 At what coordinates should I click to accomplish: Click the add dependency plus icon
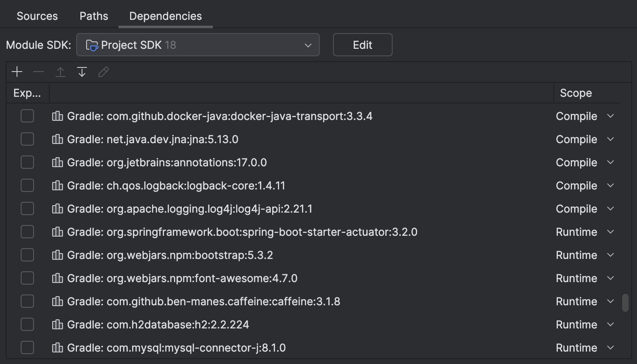coord(17,72)
